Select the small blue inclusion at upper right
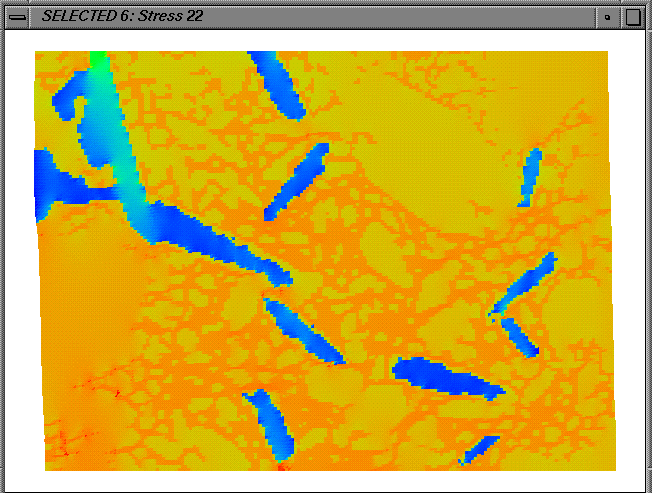This screenshot has height=493, width=652. click(x=530, y=175)
